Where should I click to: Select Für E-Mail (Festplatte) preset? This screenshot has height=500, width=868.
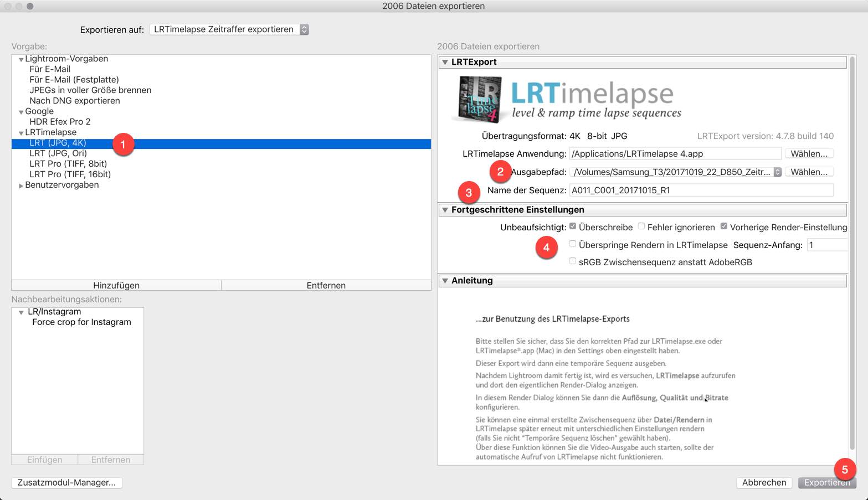[x=74, y=80]
